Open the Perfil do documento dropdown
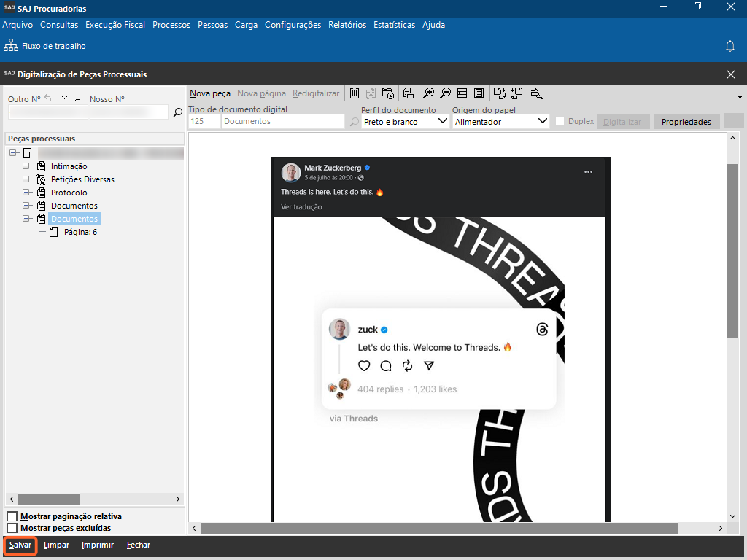 442,122
